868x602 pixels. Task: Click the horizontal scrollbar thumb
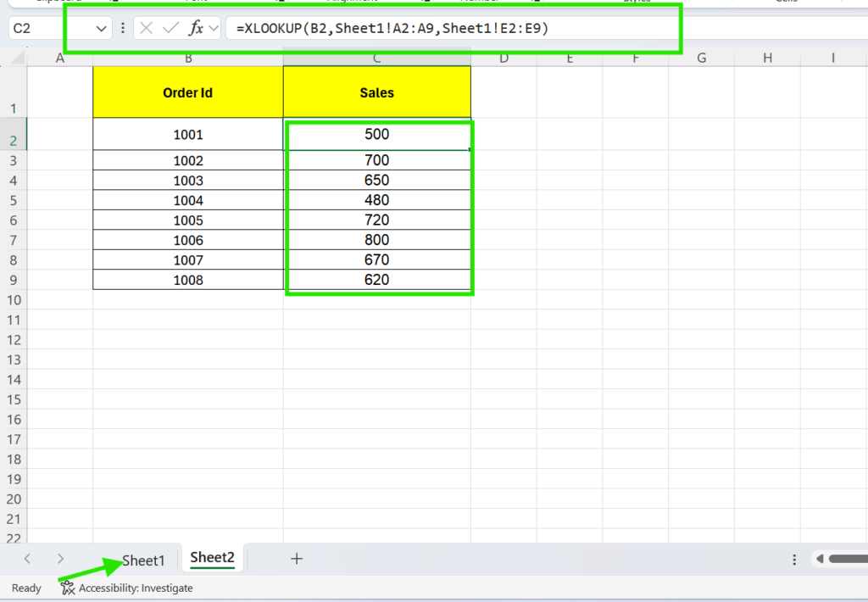[x=848, y=559]
